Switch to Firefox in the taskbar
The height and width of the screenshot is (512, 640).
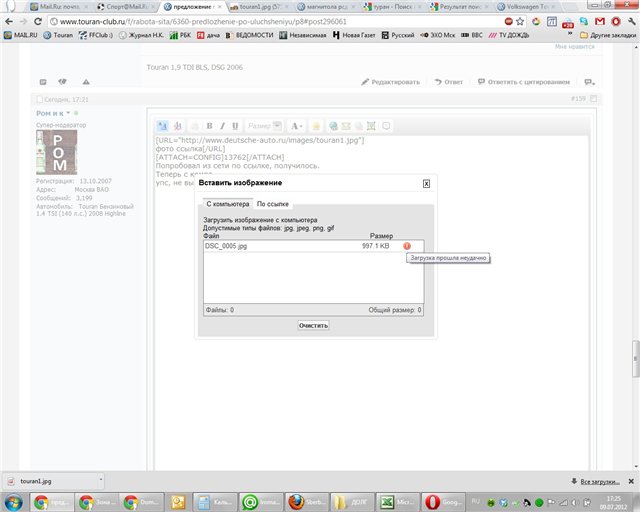(307, 502)
